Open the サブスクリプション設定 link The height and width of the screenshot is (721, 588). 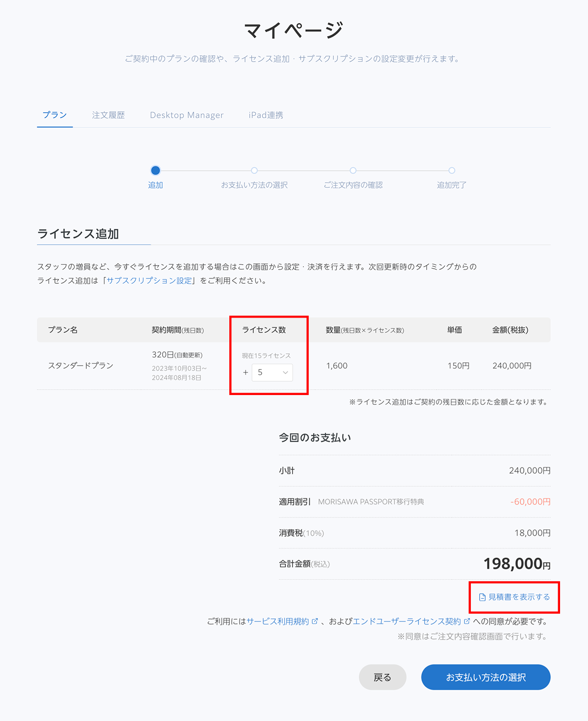point(149,281)
